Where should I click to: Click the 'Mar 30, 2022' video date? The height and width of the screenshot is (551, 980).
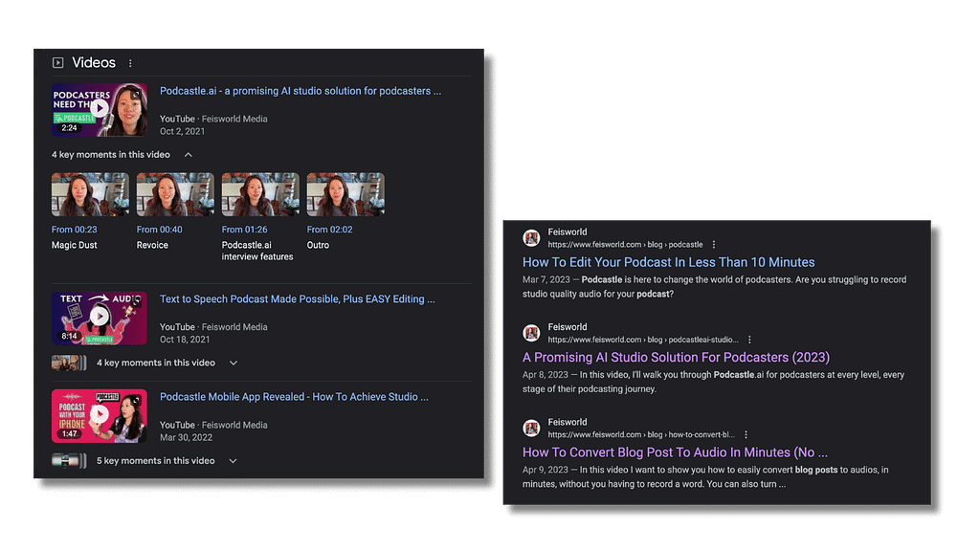coord(186,437)
